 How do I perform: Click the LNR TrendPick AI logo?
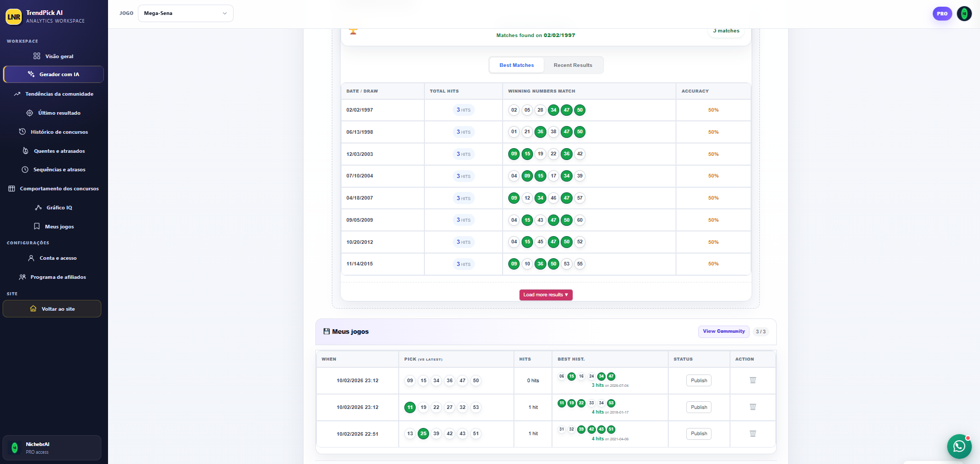click(14, 16)
